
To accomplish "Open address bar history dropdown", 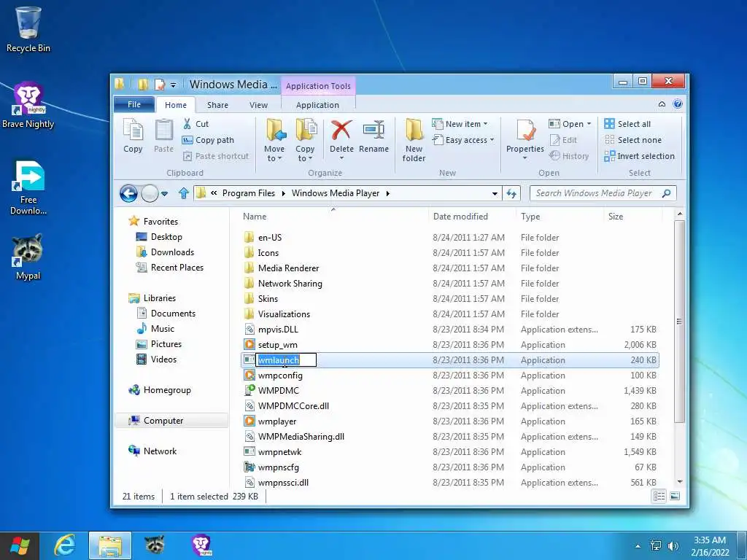I will click(495, 193).
